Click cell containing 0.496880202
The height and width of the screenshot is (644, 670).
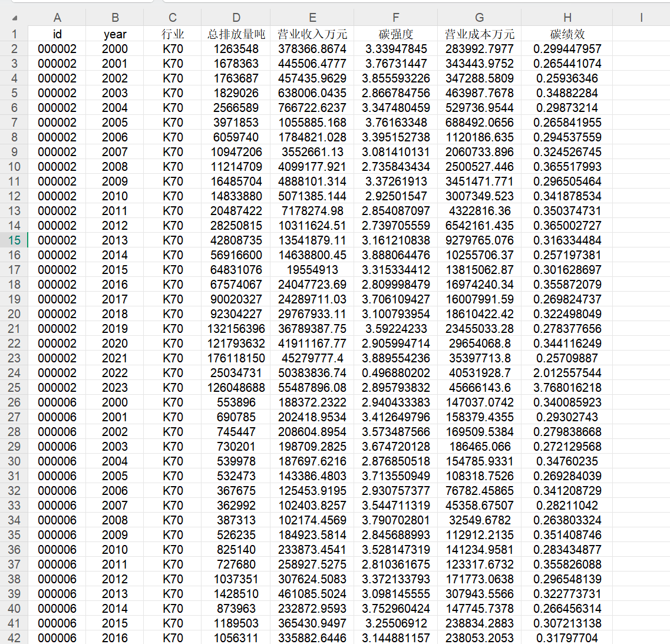tap(395, 372)
